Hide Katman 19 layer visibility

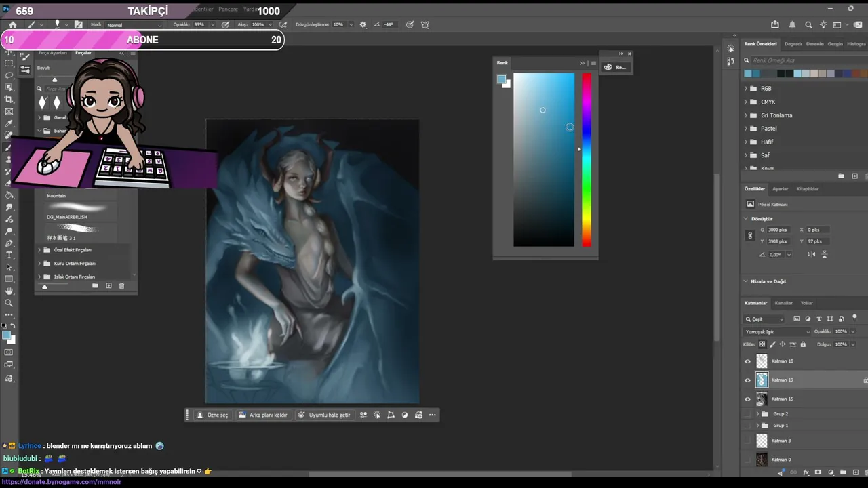coord(748,380)
